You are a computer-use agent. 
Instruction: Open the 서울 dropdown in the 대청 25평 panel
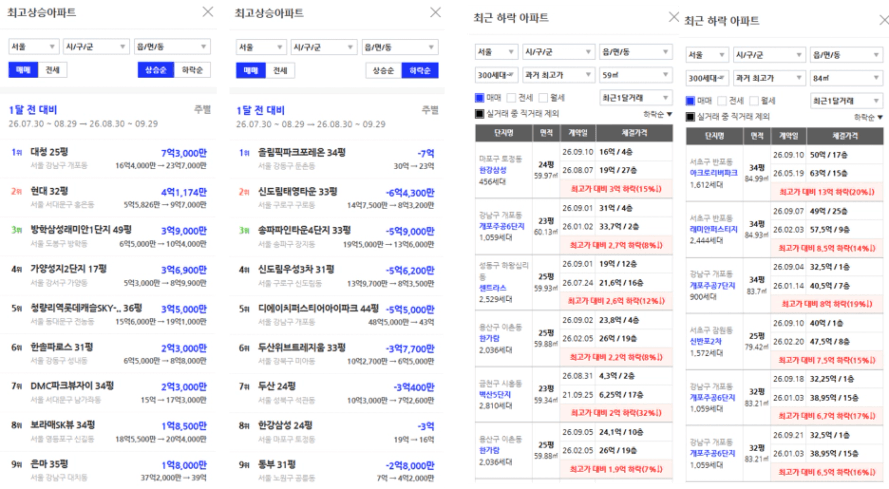click(x=33, y=47)
